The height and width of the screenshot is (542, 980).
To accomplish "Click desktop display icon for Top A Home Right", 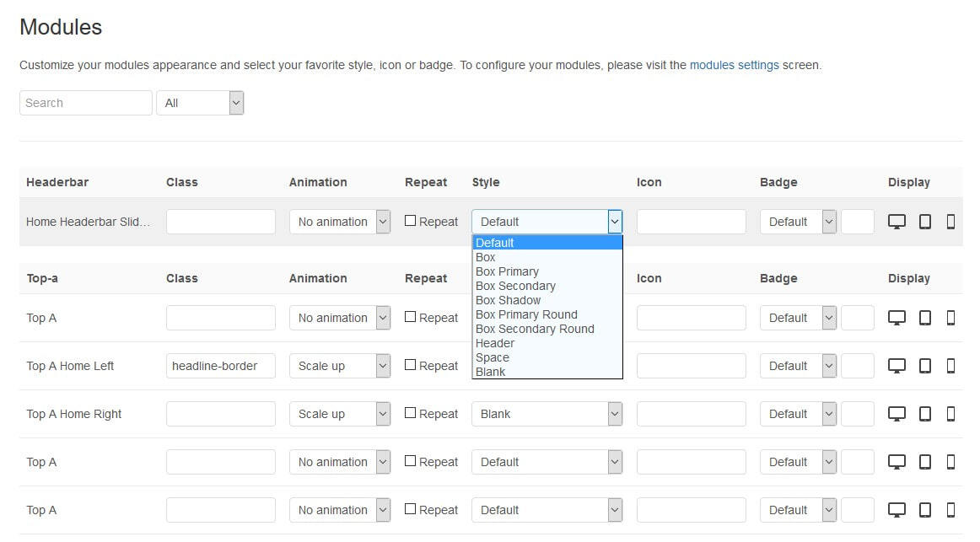I will click(897, 414).
